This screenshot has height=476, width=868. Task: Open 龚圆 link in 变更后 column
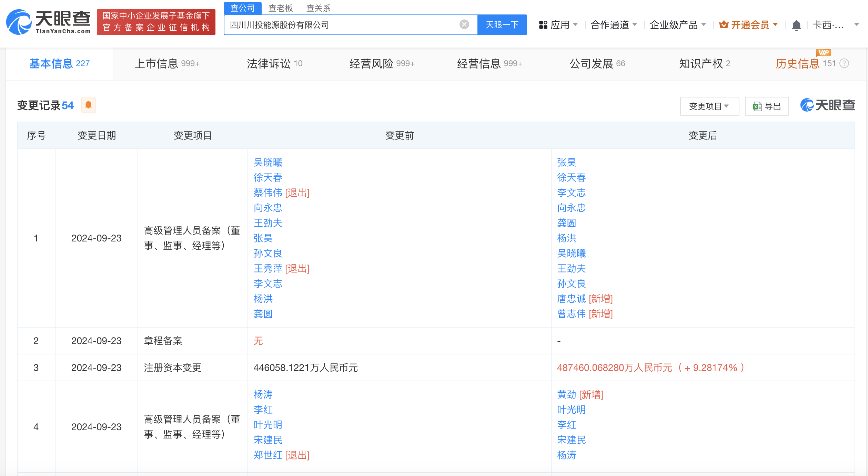567,223
